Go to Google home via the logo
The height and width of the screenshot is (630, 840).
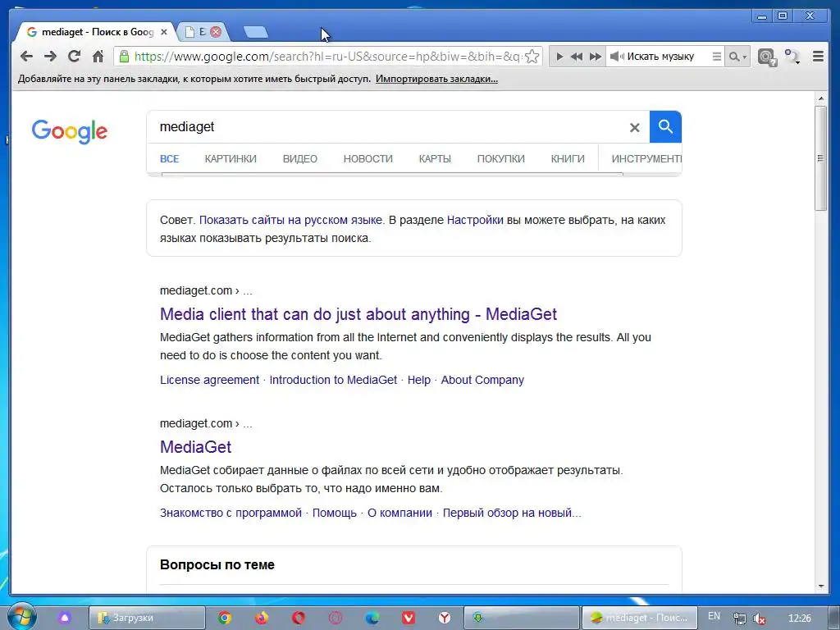[x=70, y=131]
